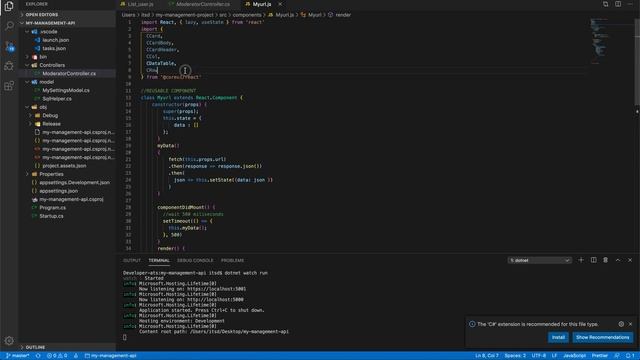The image size is (640, 360).
Task: Click the LF end of line indicator
Action: point(554,356)
